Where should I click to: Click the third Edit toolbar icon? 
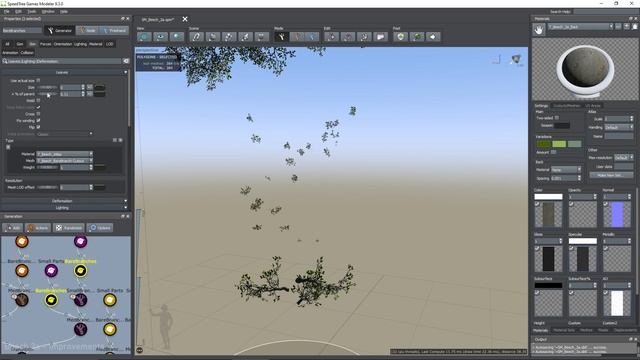tap(364, 37)
